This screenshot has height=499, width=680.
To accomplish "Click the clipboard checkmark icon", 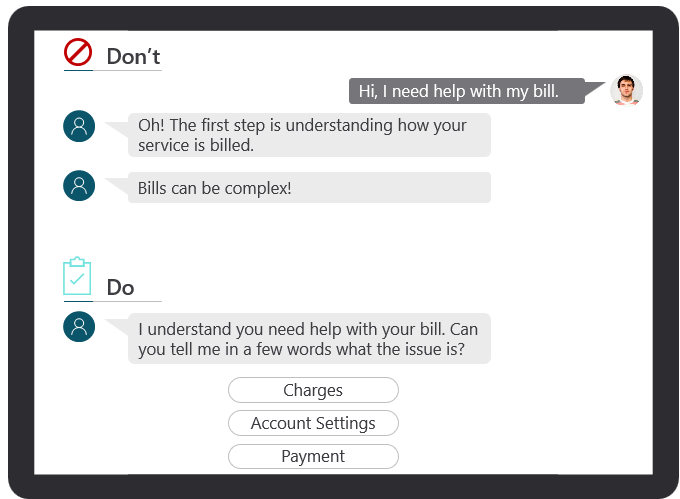I will tap(77, 276).
